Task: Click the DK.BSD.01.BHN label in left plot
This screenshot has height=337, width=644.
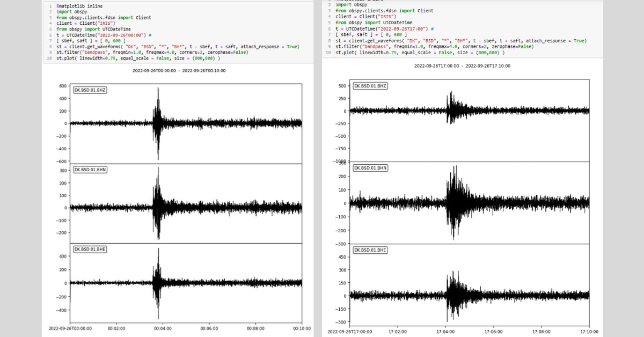Action: point(90,169)
